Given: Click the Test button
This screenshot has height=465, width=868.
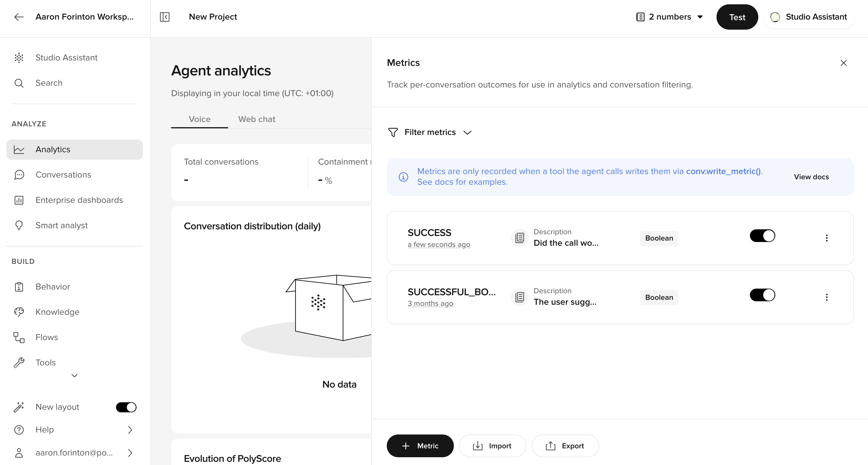Looking at the screenshot, I should (x=737, y=17).
